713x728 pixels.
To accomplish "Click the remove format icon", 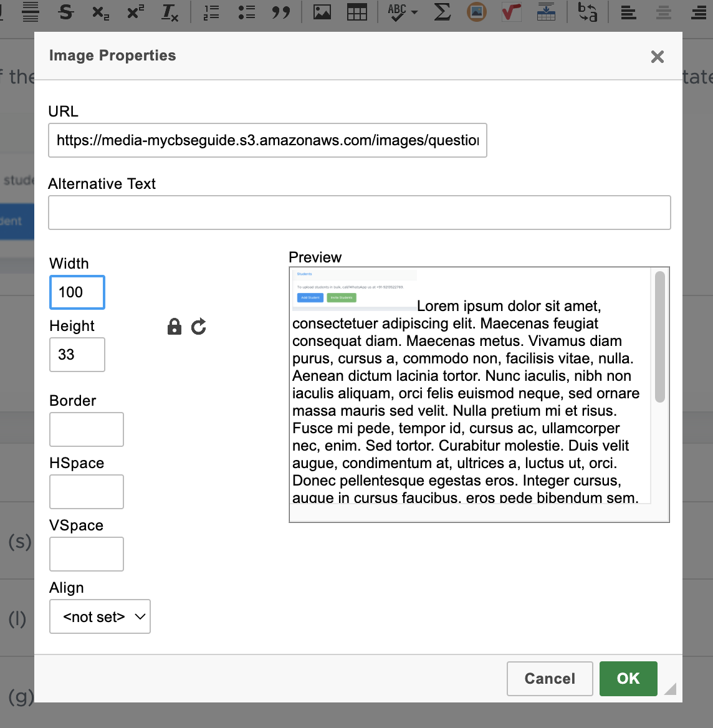I will [170, 12].
